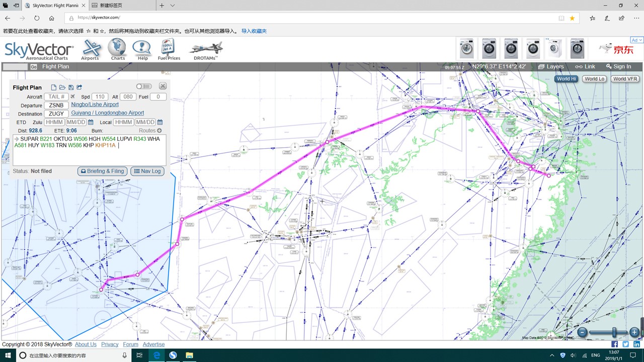
Task: Click the Facebook share icon
Action: (614, 344)
